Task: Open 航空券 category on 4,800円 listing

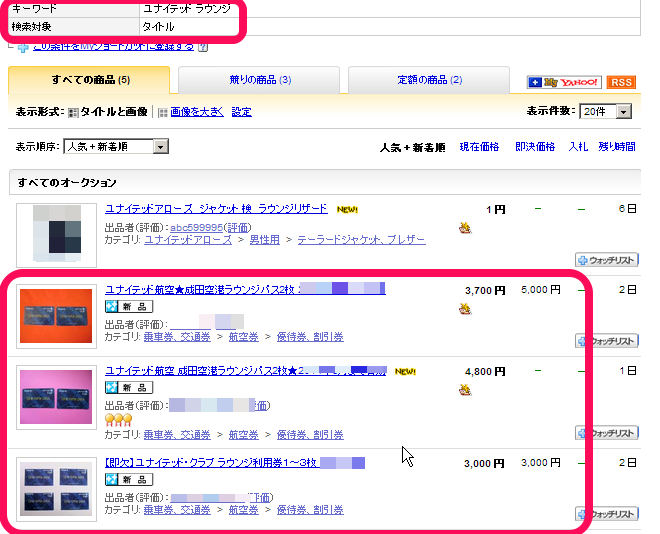Action: (x=244, y=435)
